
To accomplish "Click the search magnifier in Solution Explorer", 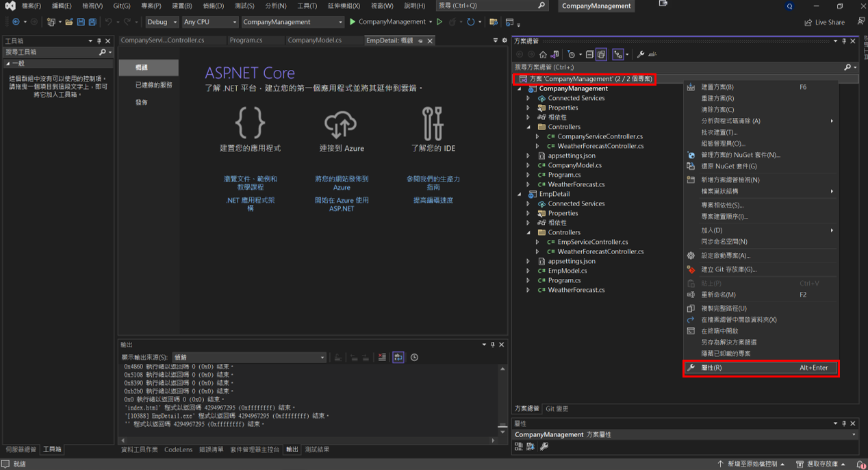I will pyautogui.click(x=847, y=67).
